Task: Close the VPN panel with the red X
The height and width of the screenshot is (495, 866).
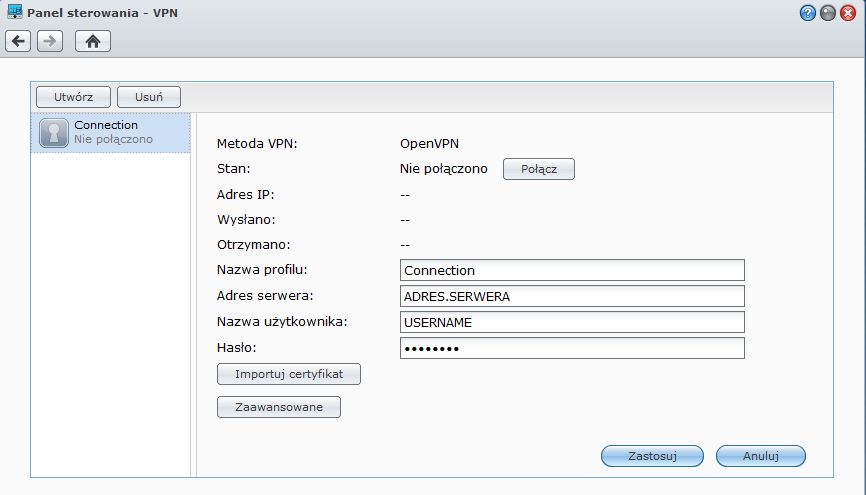Action: [x=848, y=13]
